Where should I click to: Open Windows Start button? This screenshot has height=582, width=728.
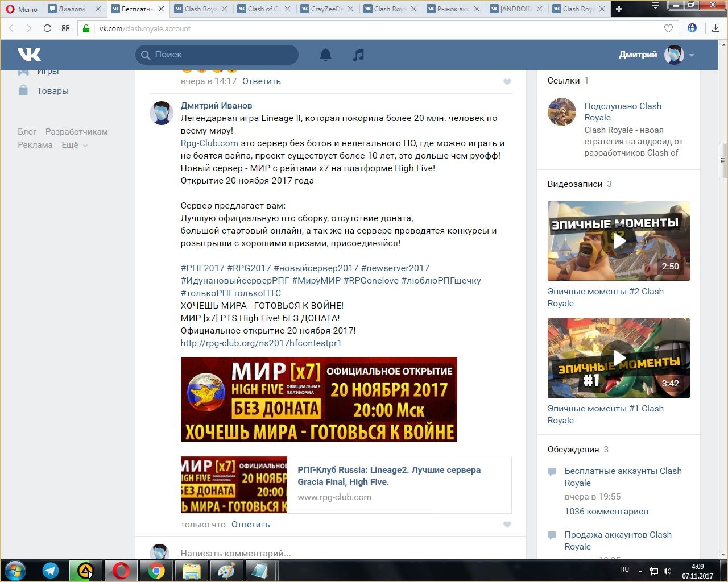[15, 571]
